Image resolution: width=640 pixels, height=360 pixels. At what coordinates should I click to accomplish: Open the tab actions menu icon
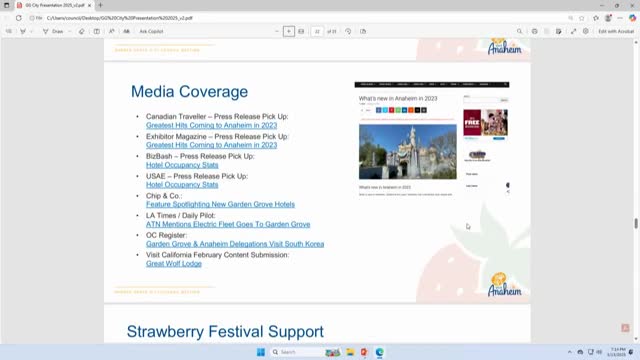7,5
